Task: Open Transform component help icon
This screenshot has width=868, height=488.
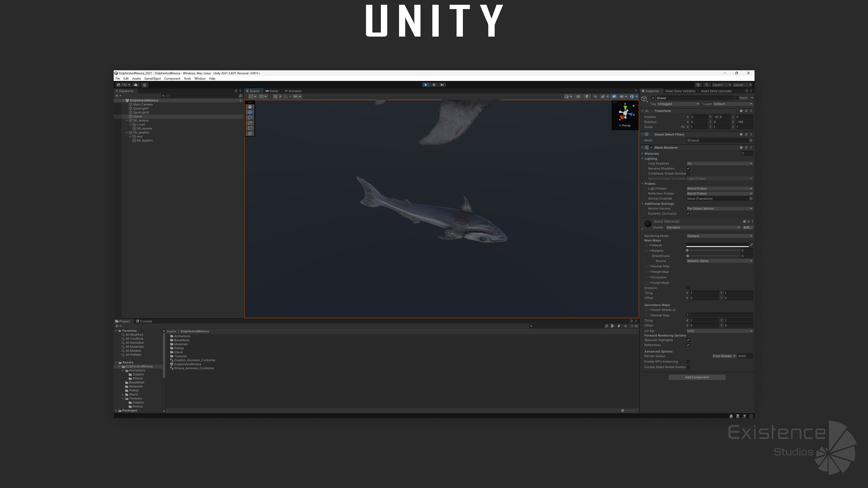Action: [741, 111]
